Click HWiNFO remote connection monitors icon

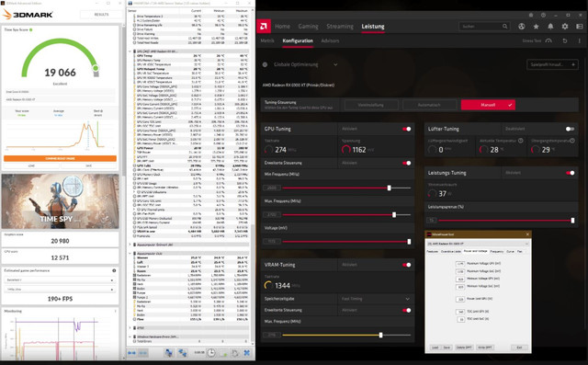183,353
